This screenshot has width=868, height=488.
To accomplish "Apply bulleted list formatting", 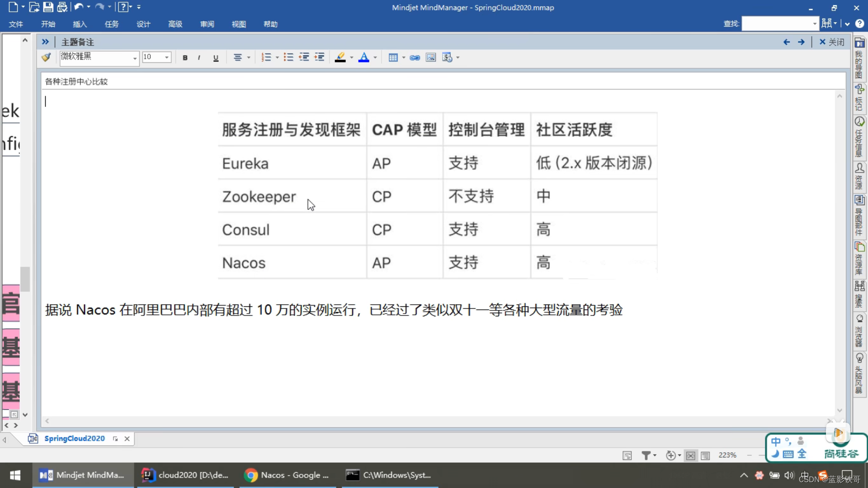I will 288,57.
